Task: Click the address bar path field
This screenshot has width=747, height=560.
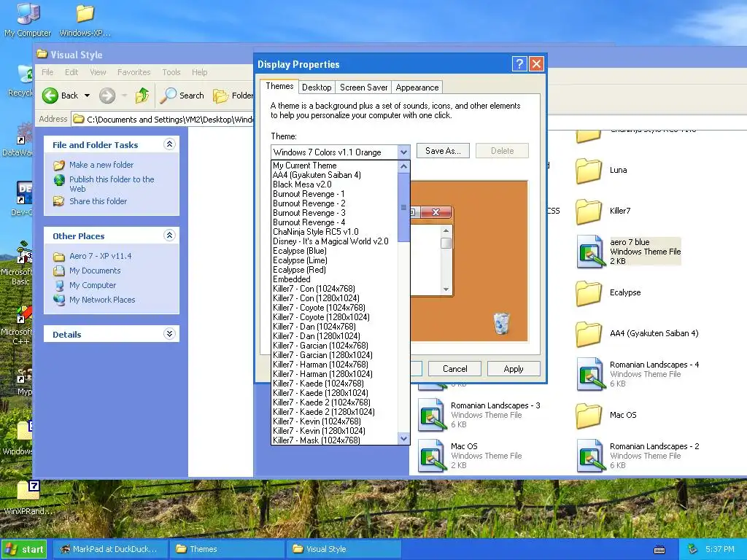Action: 163,120
